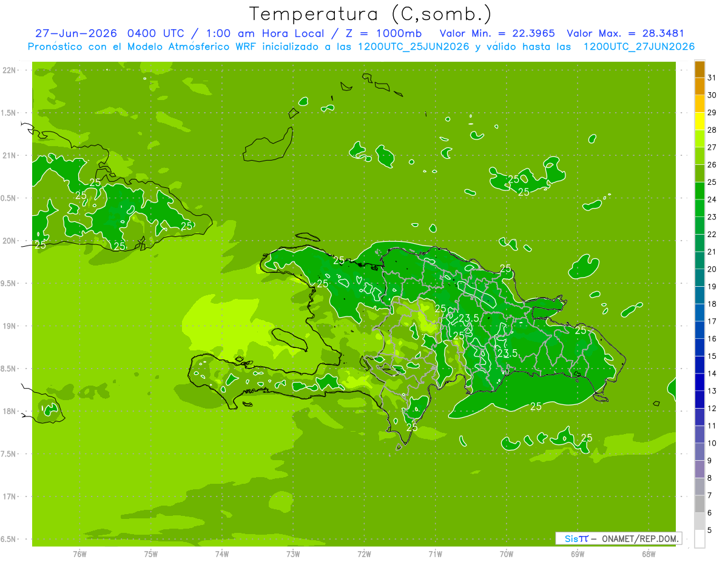Click the '70W' longitude label
Viewport: 728px width, 562px height.
coord(507,554)
